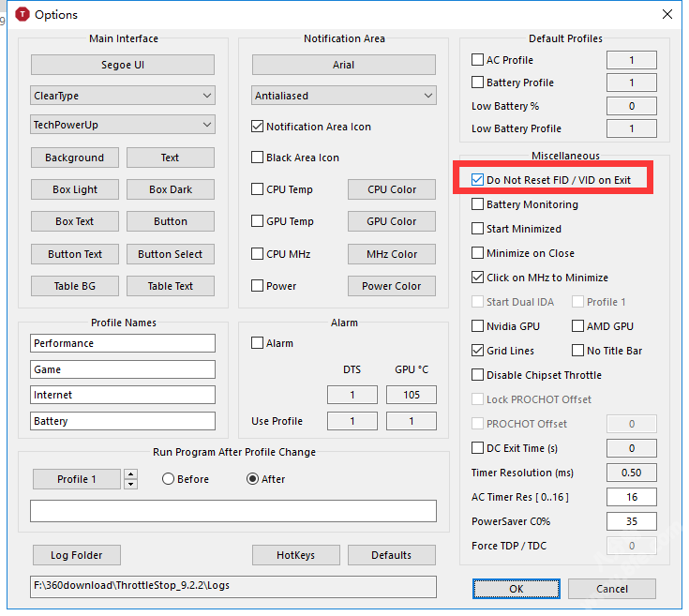Confirm settings with the OK button

tap(517, 589)
